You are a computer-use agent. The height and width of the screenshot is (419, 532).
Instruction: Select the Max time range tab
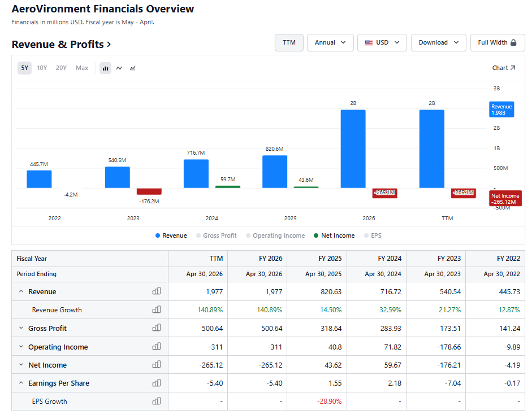click(82, 68)
